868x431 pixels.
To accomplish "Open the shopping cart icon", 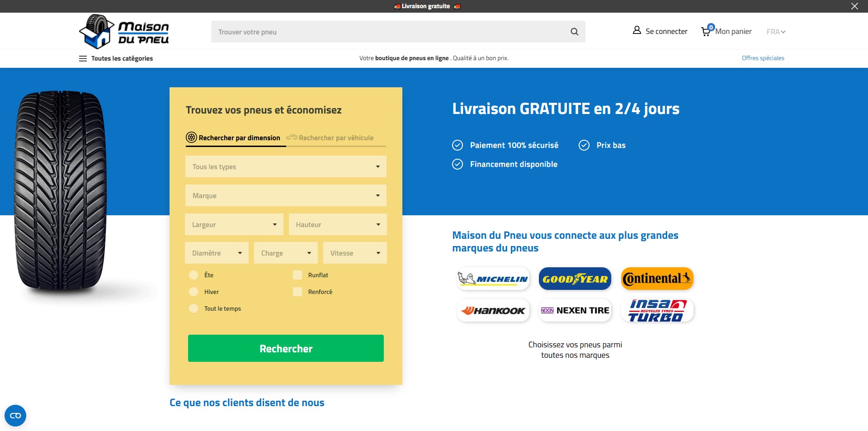I will 706,31.
